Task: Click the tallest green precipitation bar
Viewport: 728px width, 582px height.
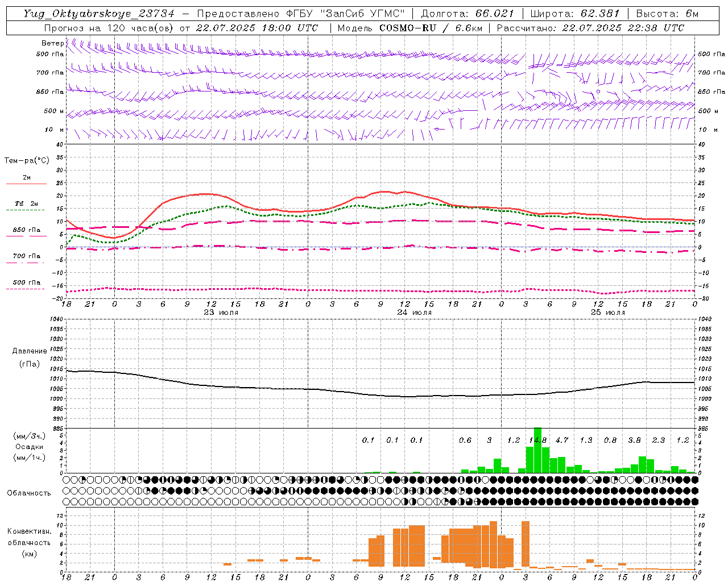Action: 538,450
